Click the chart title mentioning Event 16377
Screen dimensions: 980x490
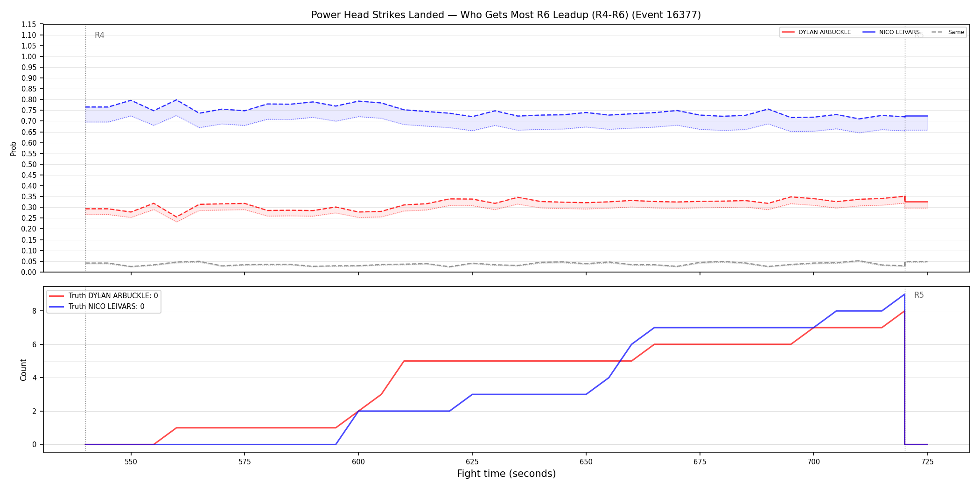pyautogui.click(x=506, y=15)
